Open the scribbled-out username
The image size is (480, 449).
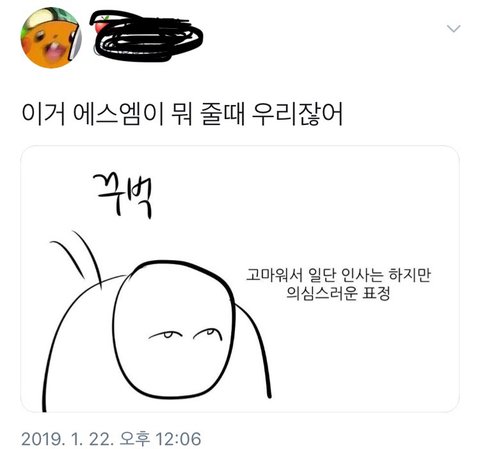(x=147, y=36)
